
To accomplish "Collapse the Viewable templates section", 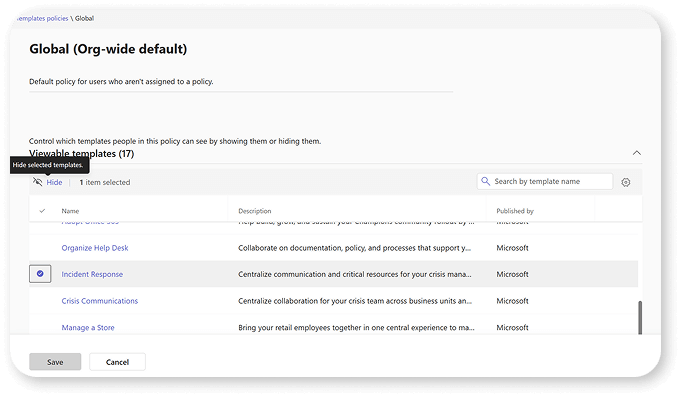I will click(x=637, y=153).
